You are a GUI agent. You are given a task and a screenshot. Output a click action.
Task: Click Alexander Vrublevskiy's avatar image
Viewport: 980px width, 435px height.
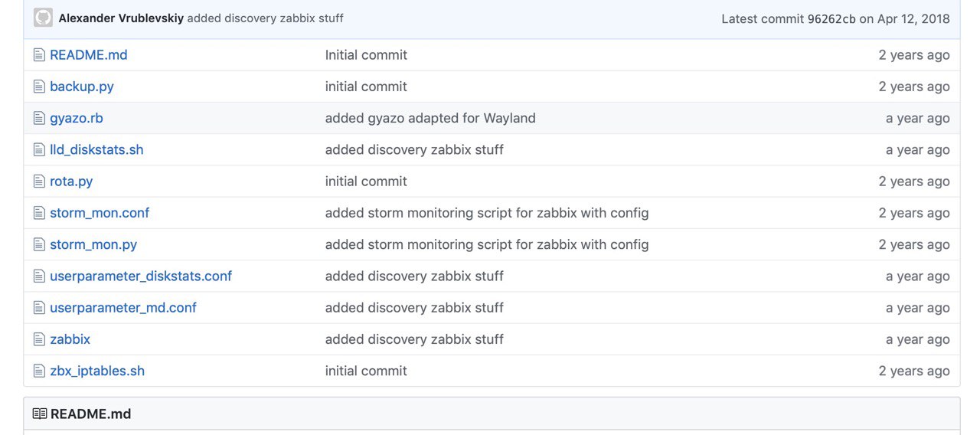tap(44, 18)
